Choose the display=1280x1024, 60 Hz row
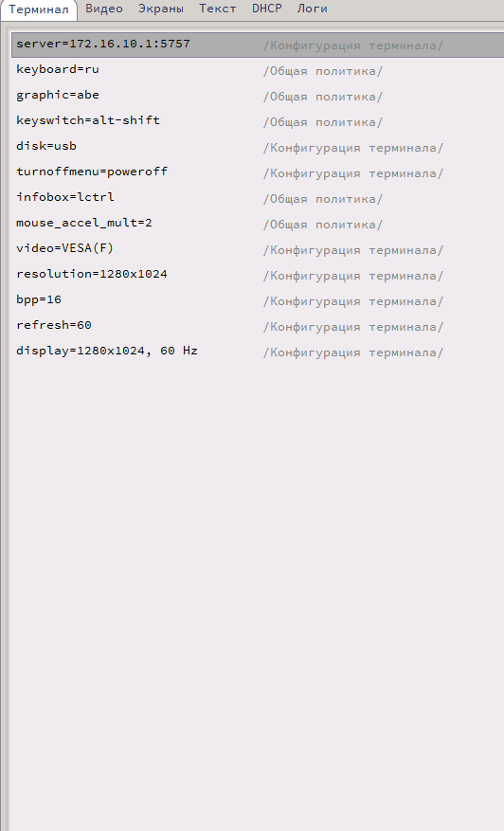Image resolution: width=504 pixels, height=831 pixels. [x=258, y=352]
